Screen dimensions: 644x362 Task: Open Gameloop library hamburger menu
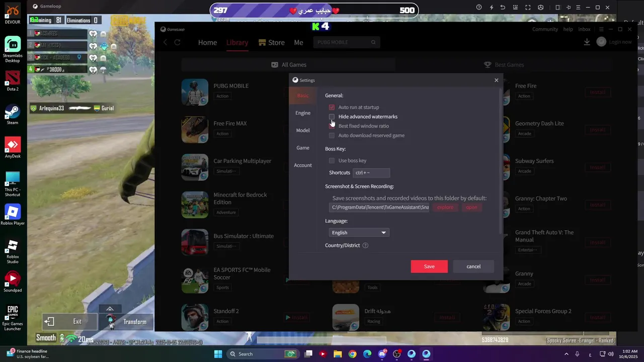tap(601, 29)
